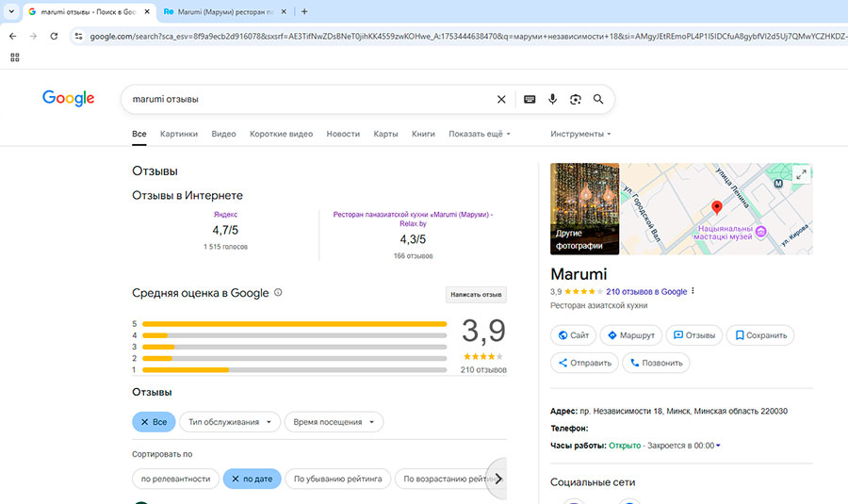Expand the map with fullscreen icon
848x504 pixels.
point(801,174)
